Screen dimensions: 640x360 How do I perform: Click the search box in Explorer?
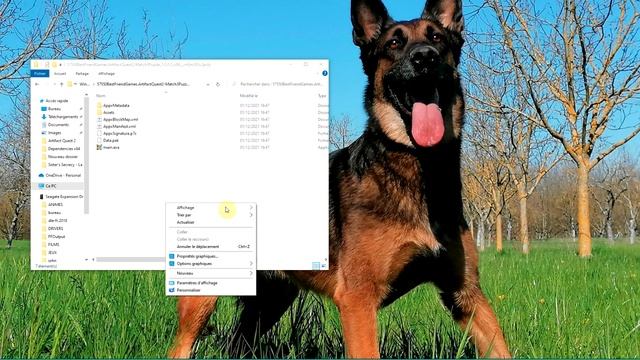pos(279,84)
